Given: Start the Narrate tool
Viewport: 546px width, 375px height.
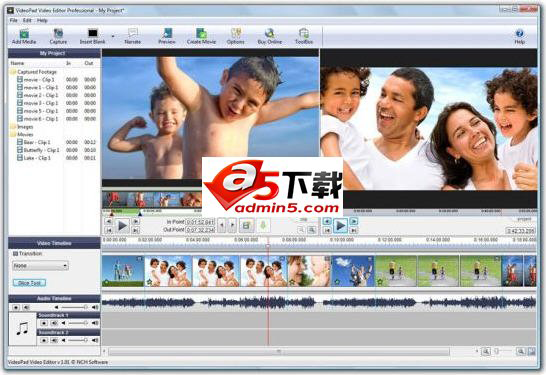Looking at the screenshot, I should 133,37.
